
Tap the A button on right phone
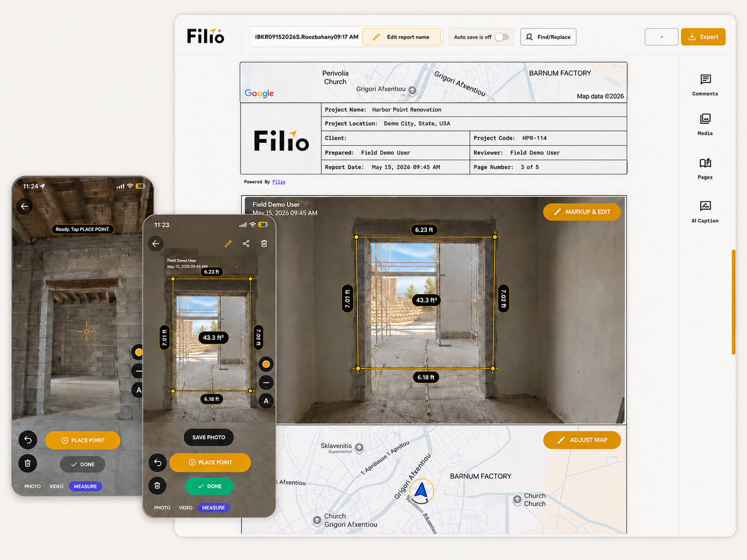tap(266, 401)
